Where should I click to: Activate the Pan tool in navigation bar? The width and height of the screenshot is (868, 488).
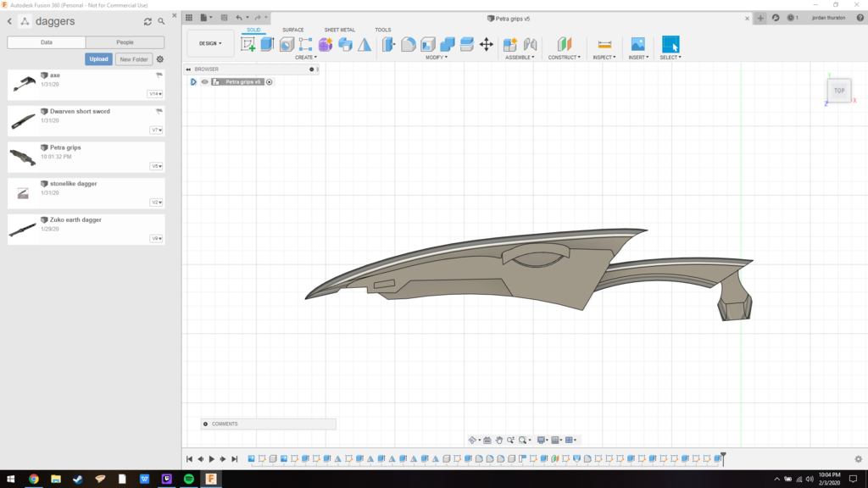[x=498, y=439]
